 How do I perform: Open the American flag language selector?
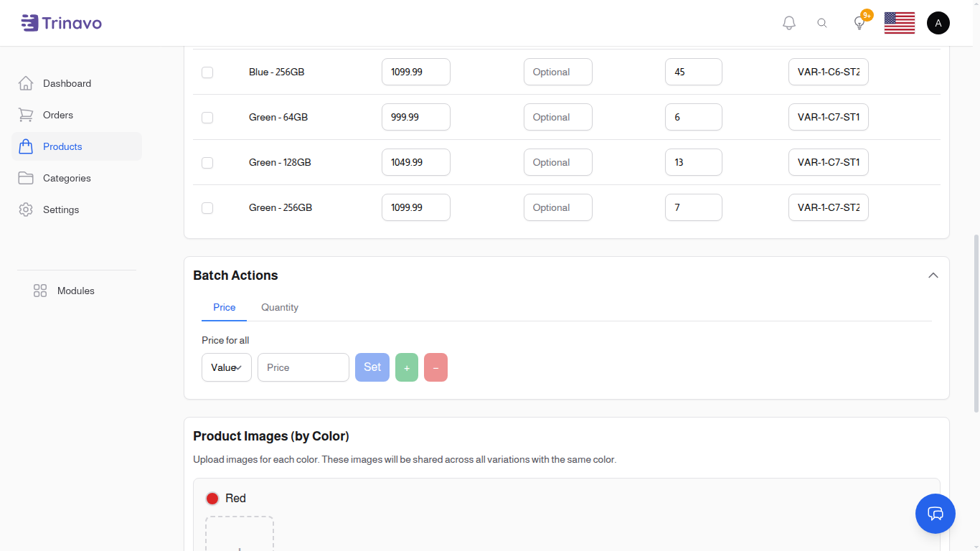(899, 22)
